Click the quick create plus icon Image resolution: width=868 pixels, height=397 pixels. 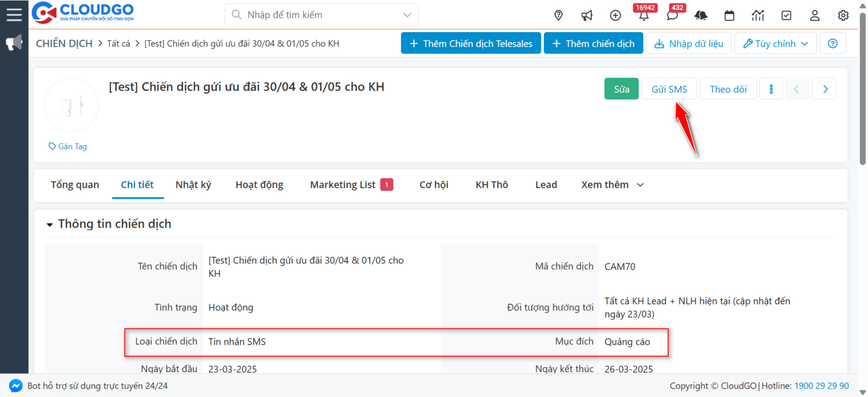(x=615, y=15)
